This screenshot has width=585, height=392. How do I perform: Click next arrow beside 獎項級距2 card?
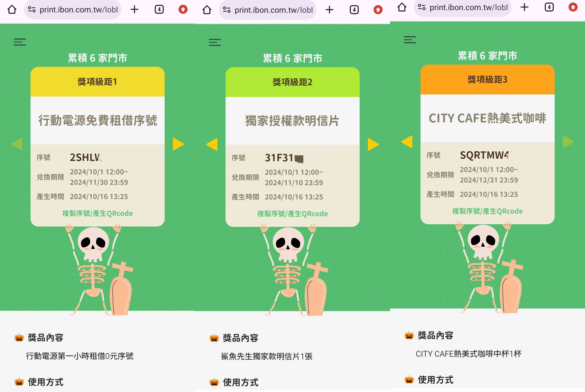click(x=373, y=144)
